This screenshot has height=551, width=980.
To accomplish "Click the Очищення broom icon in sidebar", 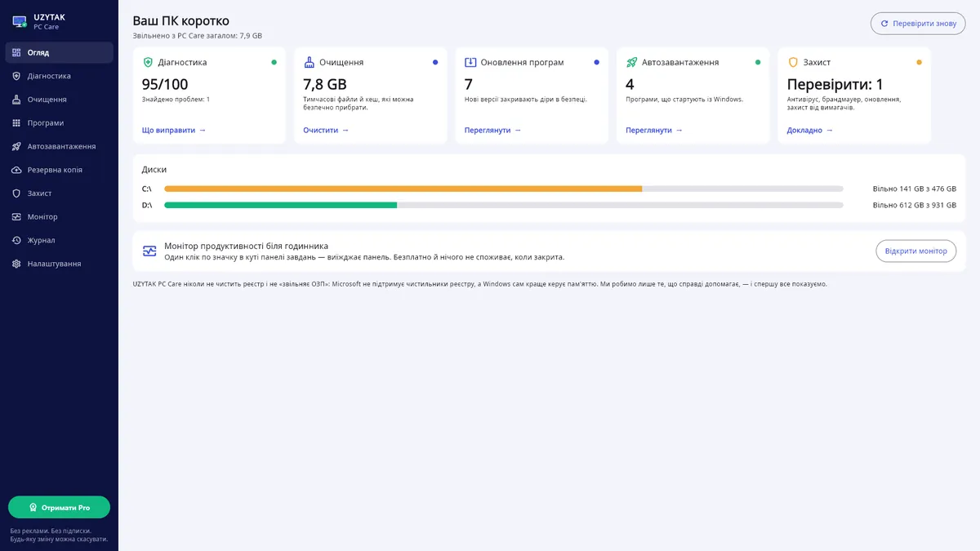I will (16, 100).
